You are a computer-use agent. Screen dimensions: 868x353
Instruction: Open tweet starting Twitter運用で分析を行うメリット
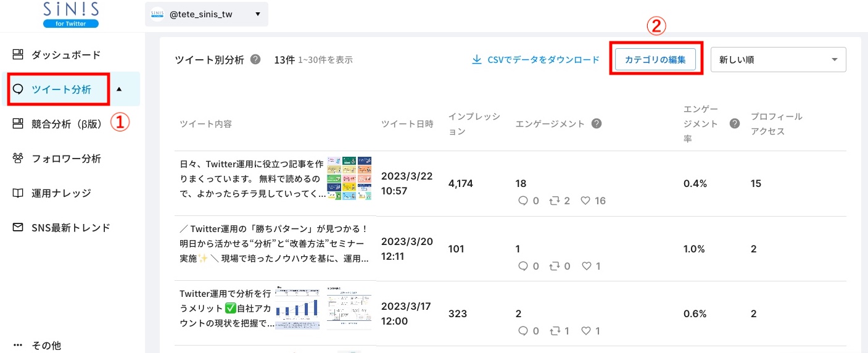(227, 308)
